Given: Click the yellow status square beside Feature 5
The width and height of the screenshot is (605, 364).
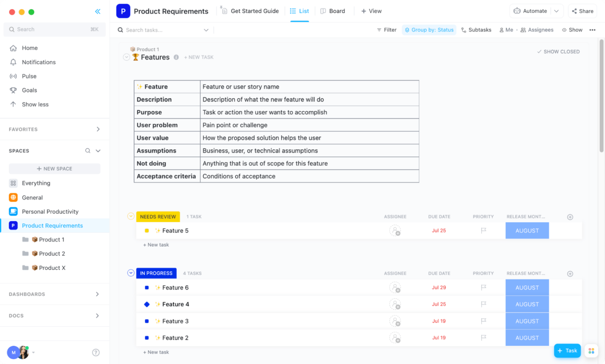Looking at the screenshot, I should pyautogui.click(x=147, y=230).
